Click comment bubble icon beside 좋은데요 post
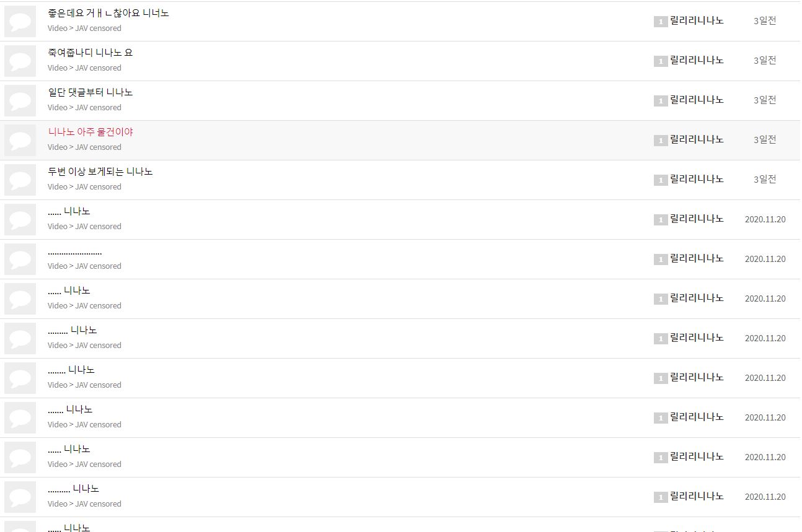This screenshot has width=802, height=532. (20, 22)
